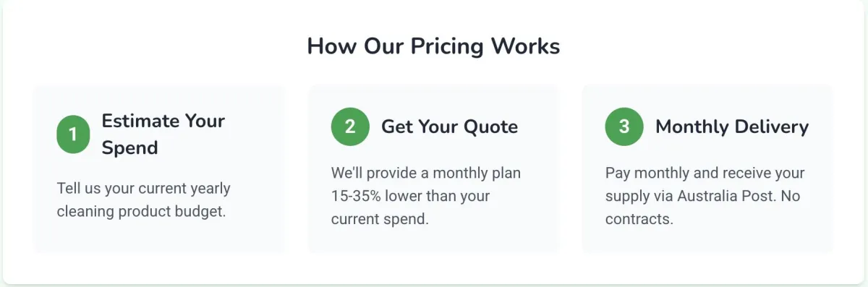Image resolution: width=868 pixels, height=287 pixels.
Task: Click the "Estimate Your Spend" card title
Action: (163, 134)
